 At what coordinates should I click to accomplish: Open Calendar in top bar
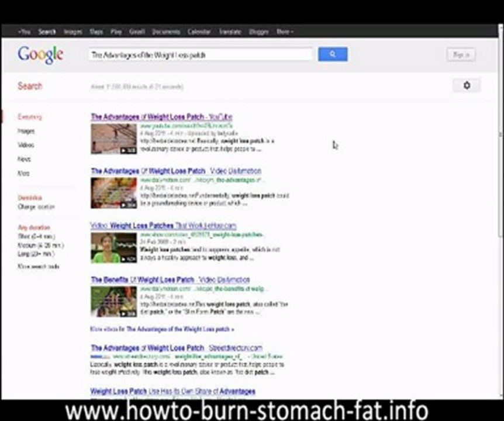pyautogui.click(x=199, y=32)
